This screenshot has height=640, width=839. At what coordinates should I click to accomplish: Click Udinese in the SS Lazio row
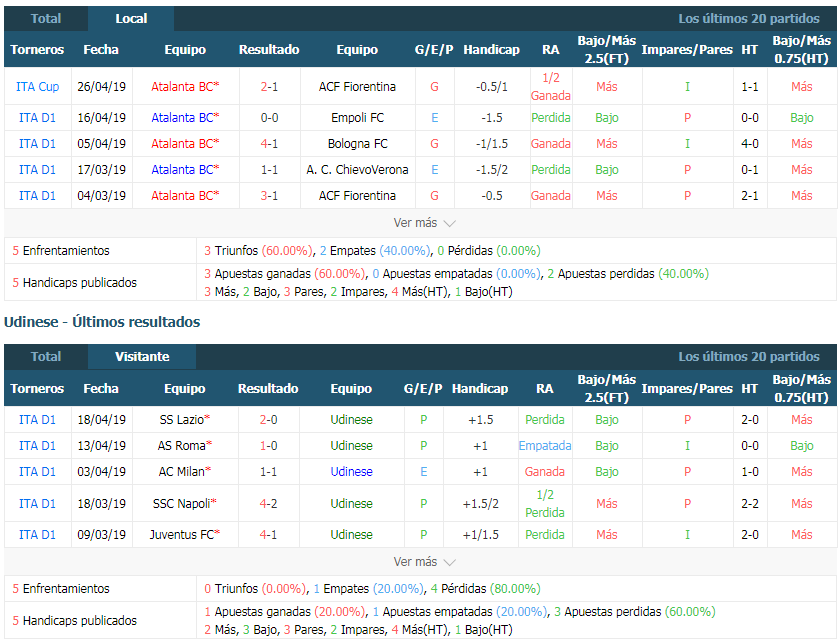[352, 420]
